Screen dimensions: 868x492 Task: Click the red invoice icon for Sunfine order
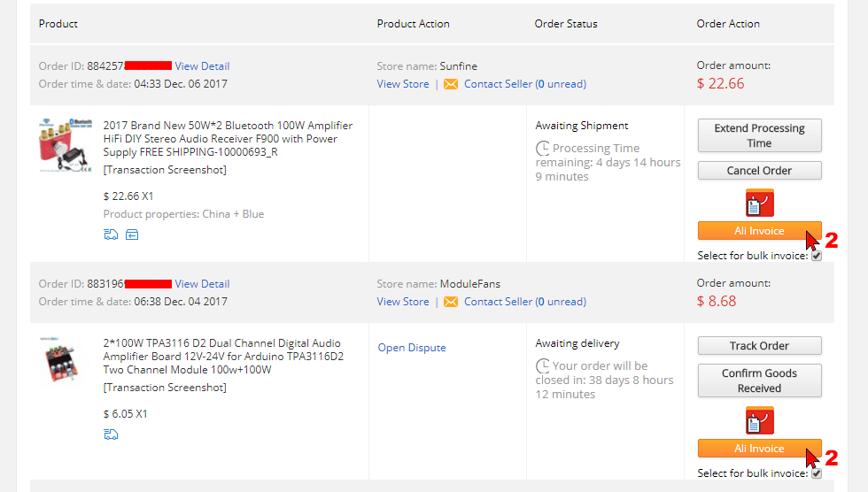(x=760, y=203)
